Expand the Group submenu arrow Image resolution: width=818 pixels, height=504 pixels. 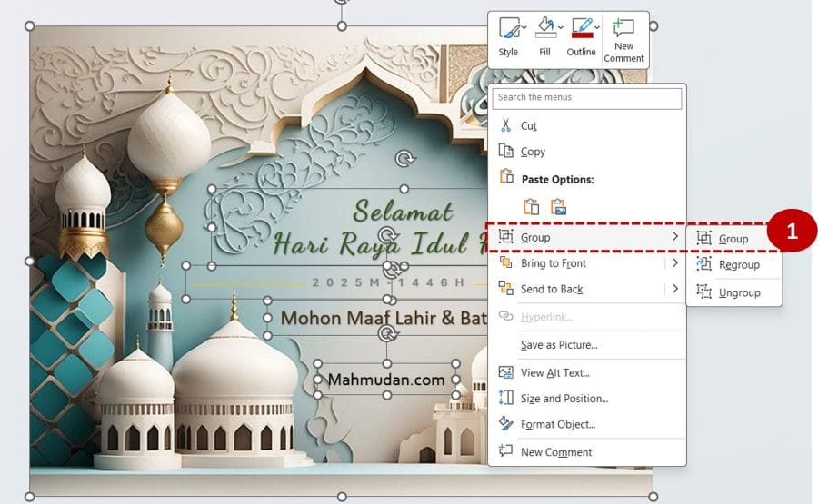pyautogui.click(x=674, y=237)
